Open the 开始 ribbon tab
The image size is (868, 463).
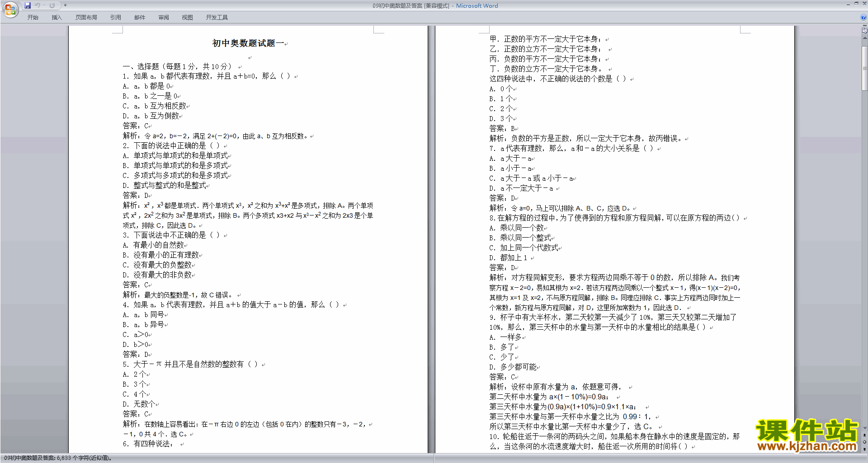pyautogui.click(x=33, y=17)
